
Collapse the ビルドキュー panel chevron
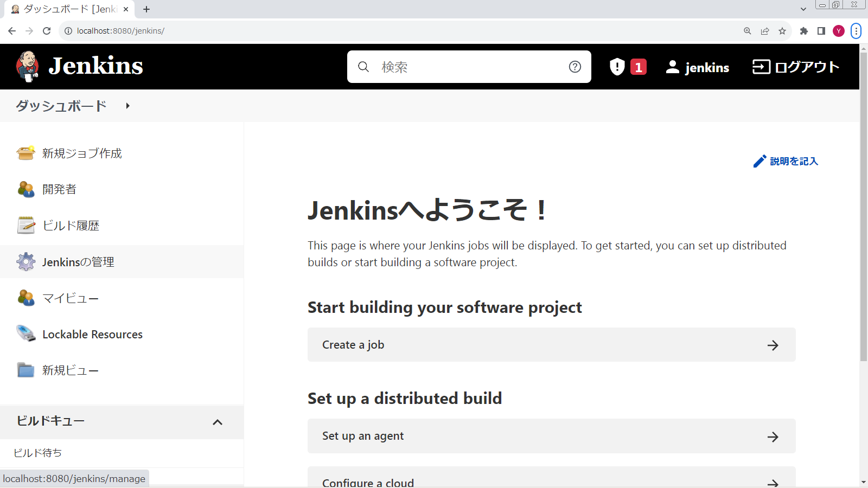[218, 422]
